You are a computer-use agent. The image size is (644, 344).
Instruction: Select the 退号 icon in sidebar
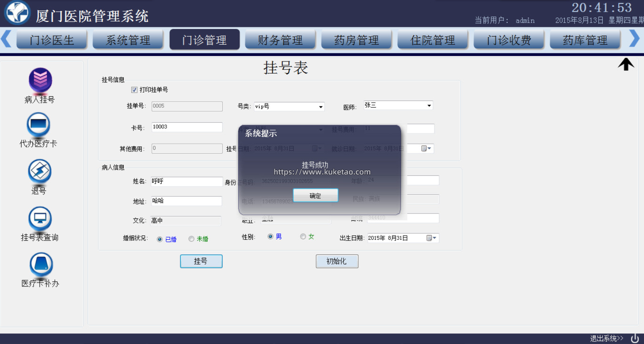(x=40, y=172)
